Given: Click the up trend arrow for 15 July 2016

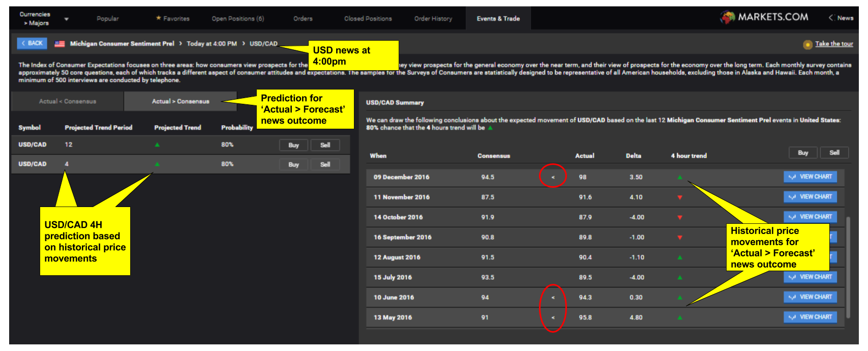Looking at the screenshot, I should coord(680,277).
